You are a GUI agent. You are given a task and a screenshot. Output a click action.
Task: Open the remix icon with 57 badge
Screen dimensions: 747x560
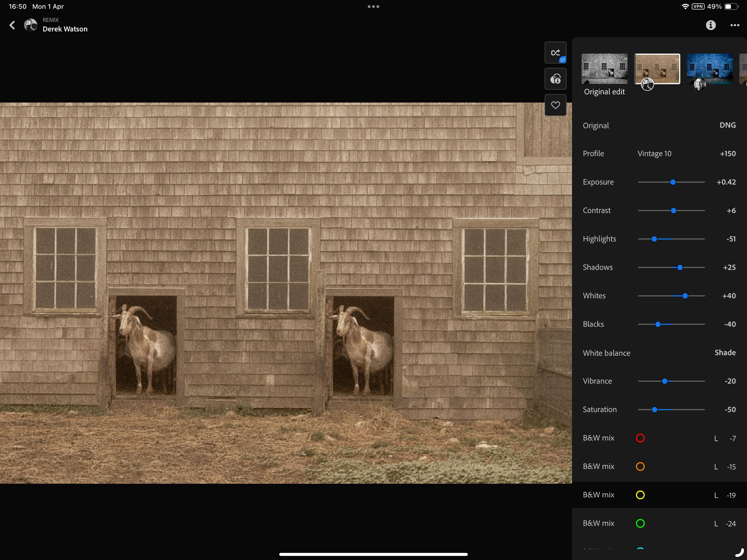[x=555, y=53]
